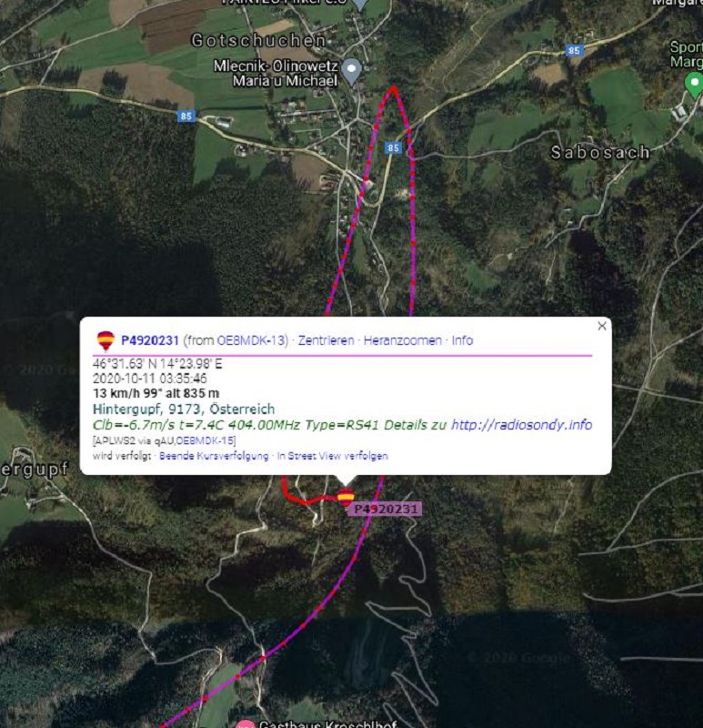Screen dimensions: 703x728
Task: Click the balloon icon in the info popup
Action: 105,340
